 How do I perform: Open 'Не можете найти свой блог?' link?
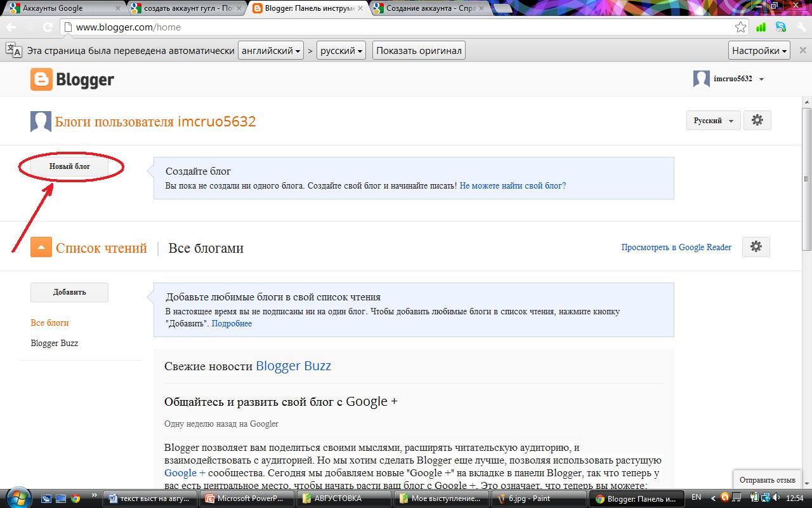pyautogui.click(x=513, y=186)
